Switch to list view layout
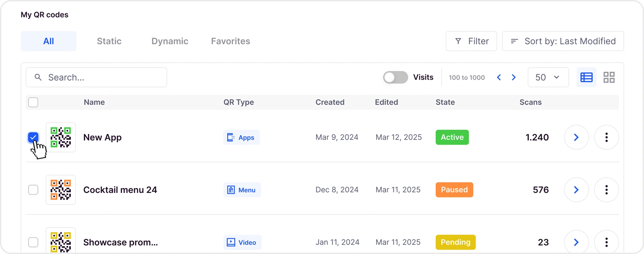 point(586,77)
